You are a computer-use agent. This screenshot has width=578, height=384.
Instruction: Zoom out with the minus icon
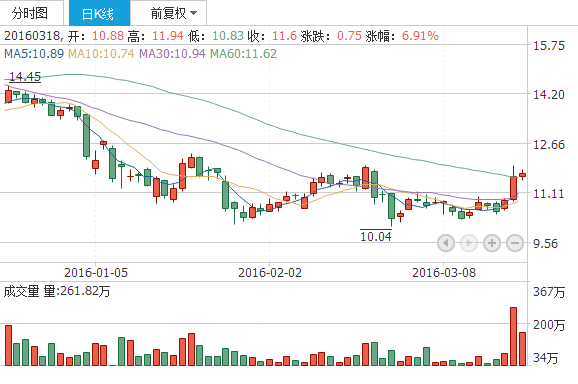pos(515,243)
